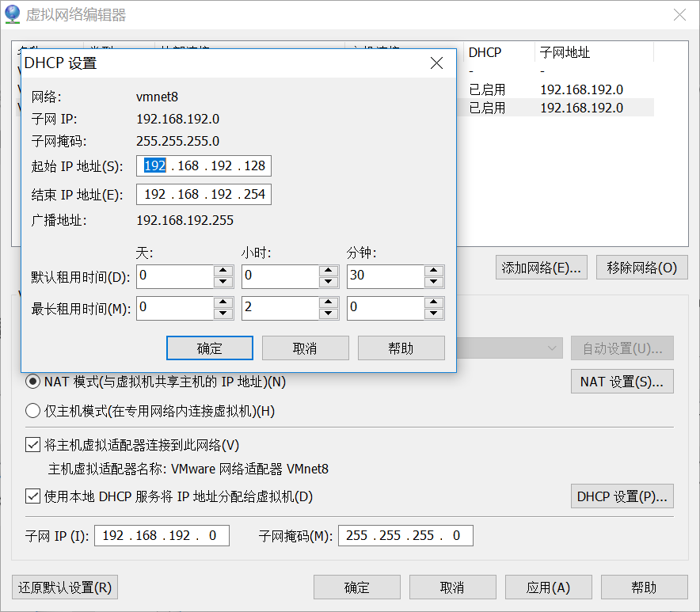Close the DHCP 设置 dialog with X
Viewport: 700px width, 612px height.
tap(436, 63)
